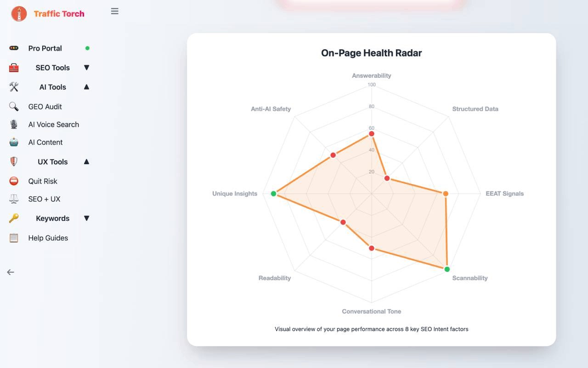Click the AI Voice Search microphone icon

pos(14,125)
